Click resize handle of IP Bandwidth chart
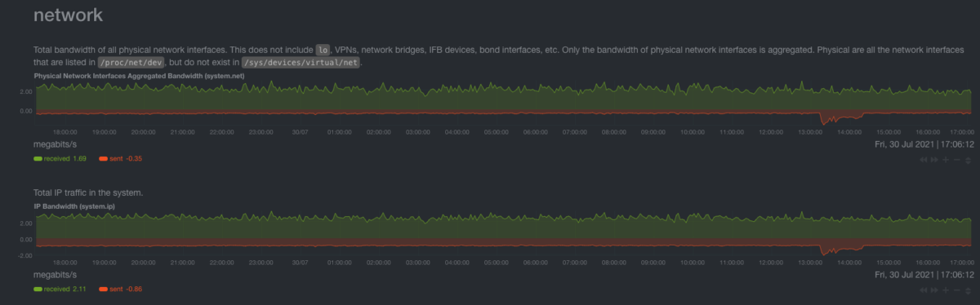 969,290
